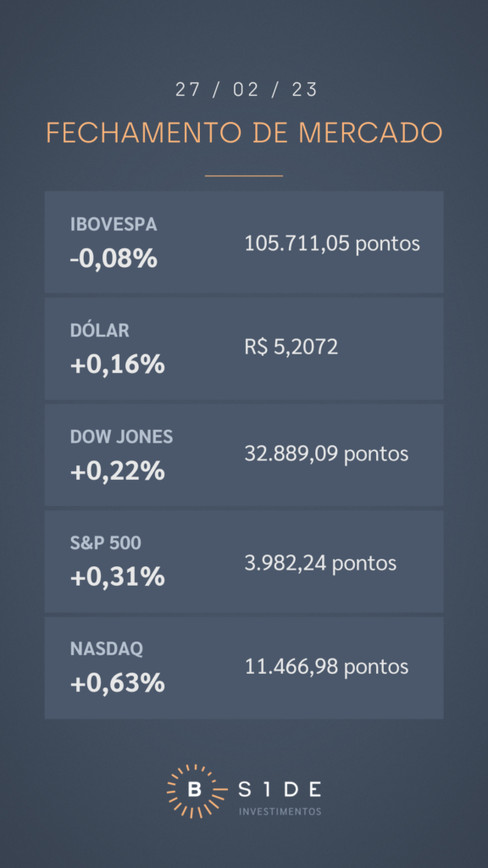488x868 pixels.
Task: Click the 27 / 02 / 23 date
Action: coord(247,90)
